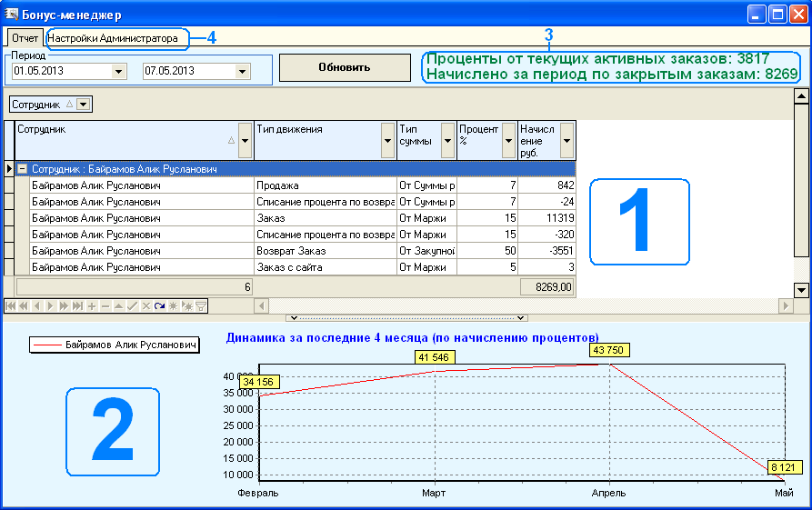The width and height of the screenshot is (812, 510).
Task: Click the percent cell with value 50
Action: [487, 251]
